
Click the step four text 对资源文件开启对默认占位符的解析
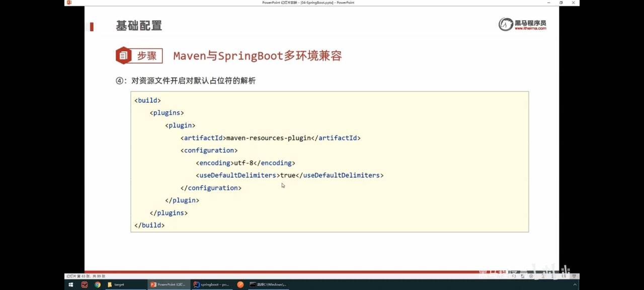coord(193,81)
